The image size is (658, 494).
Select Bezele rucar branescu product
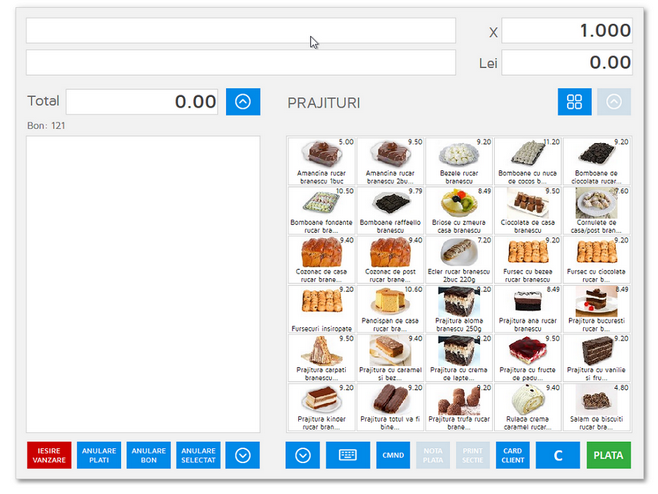[x=458, y=161]
